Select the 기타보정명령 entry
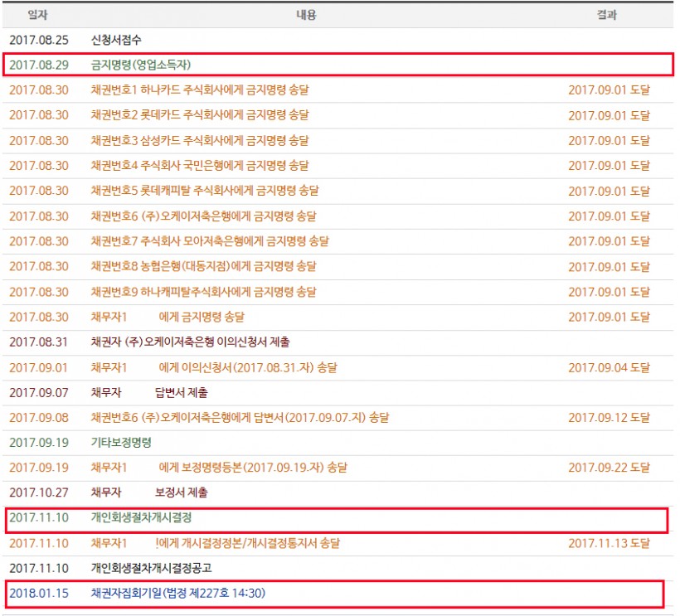The width and height of the screenshot is (680, 616). point(121,443)
